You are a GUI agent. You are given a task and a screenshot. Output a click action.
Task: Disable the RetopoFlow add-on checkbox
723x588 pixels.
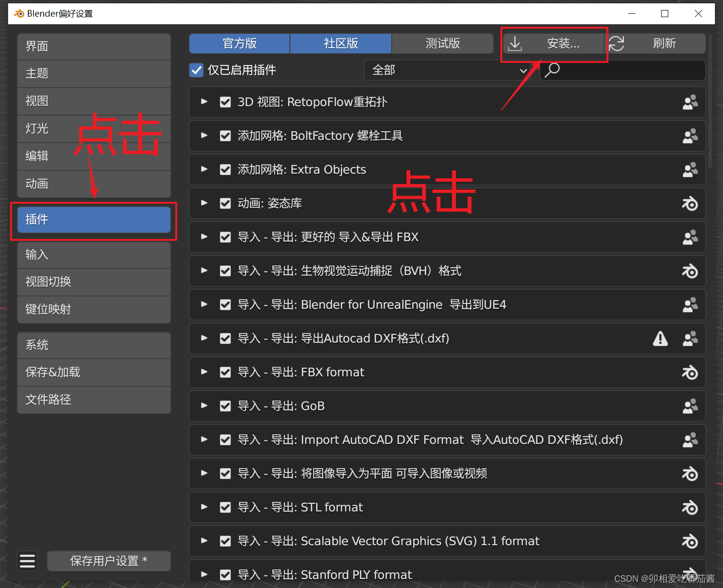(x=226, y=102)
